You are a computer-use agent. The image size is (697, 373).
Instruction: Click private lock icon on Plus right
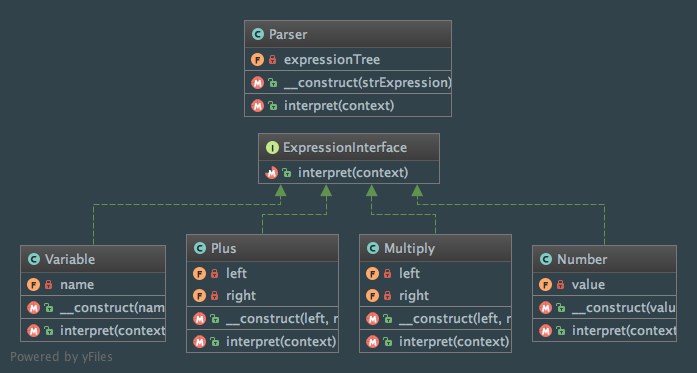(x=214, y=296)
